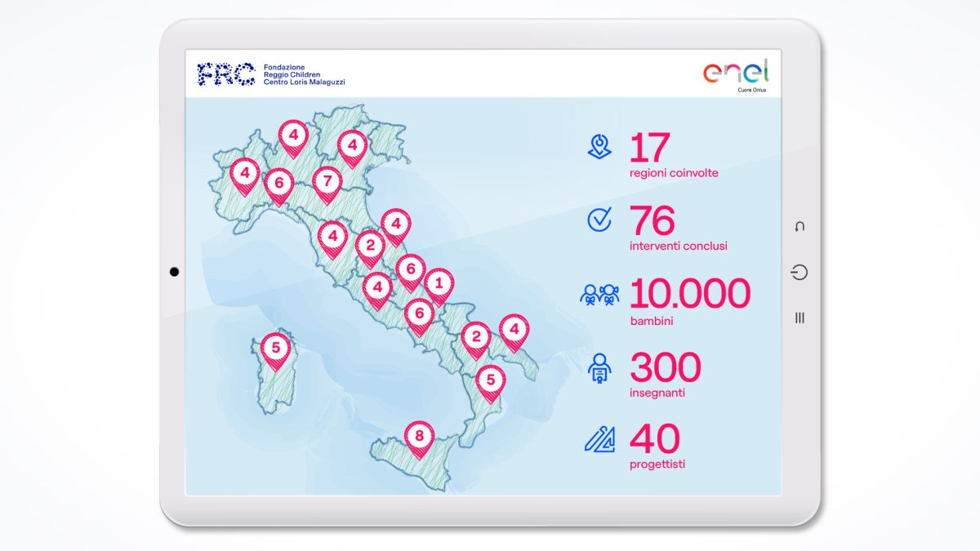Select the map pin numbered 8 on Sicily
Screen dimensions: 980x551
click(420, 437)
